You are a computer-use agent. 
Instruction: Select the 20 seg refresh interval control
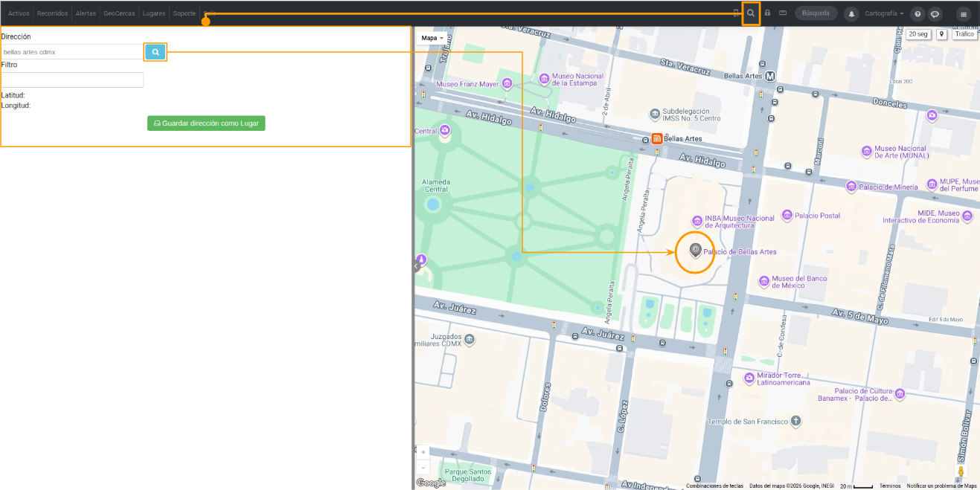(x=918, y=34)
